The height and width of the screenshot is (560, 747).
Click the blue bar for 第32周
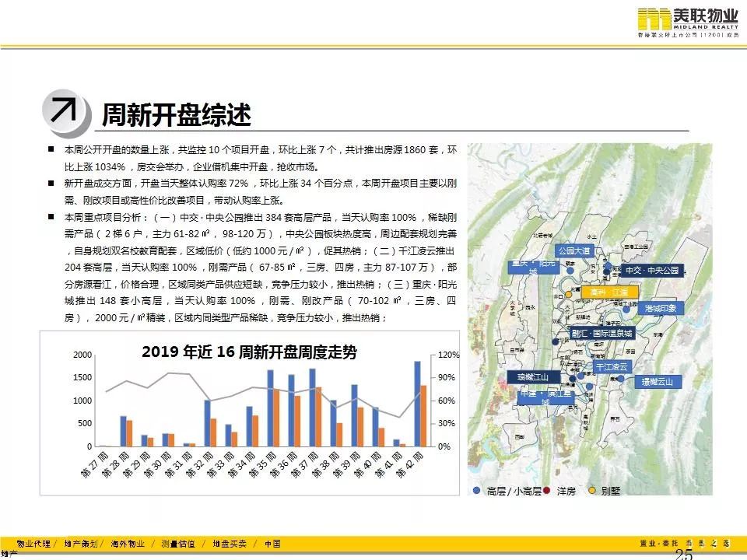point(207,423)
